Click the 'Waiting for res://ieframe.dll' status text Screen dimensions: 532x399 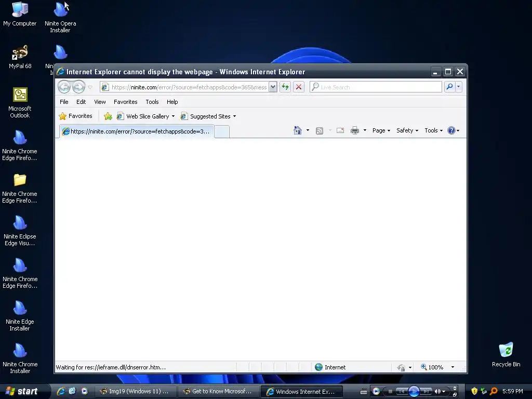[111, 367]
